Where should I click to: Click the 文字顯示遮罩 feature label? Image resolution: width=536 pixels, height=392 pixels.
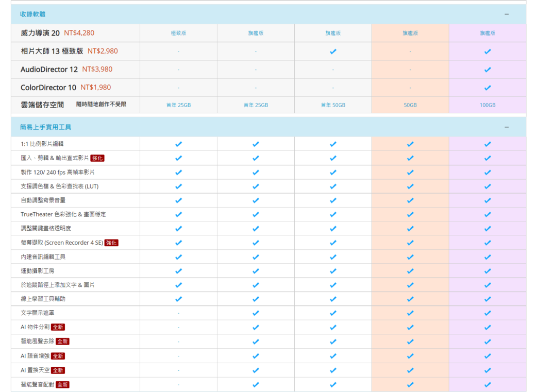[38, 313]
